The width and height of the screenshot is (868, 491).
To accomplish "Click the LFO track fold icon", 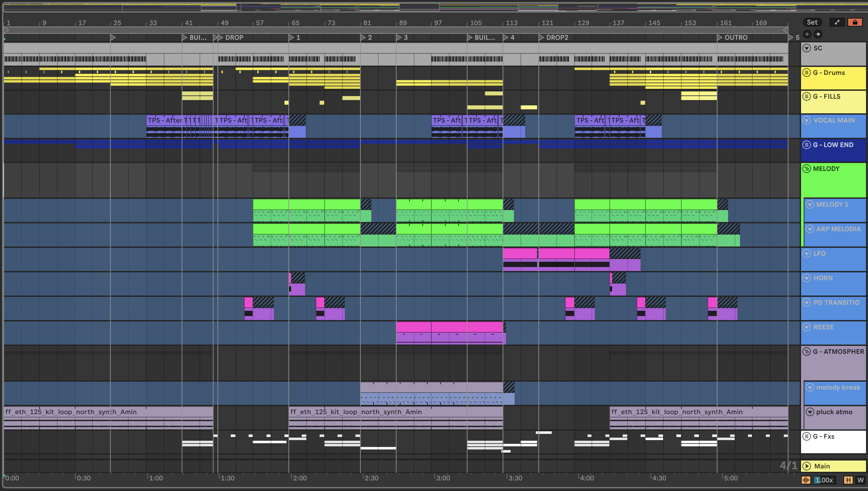I will pyautogui.click(x=807, y=253).
